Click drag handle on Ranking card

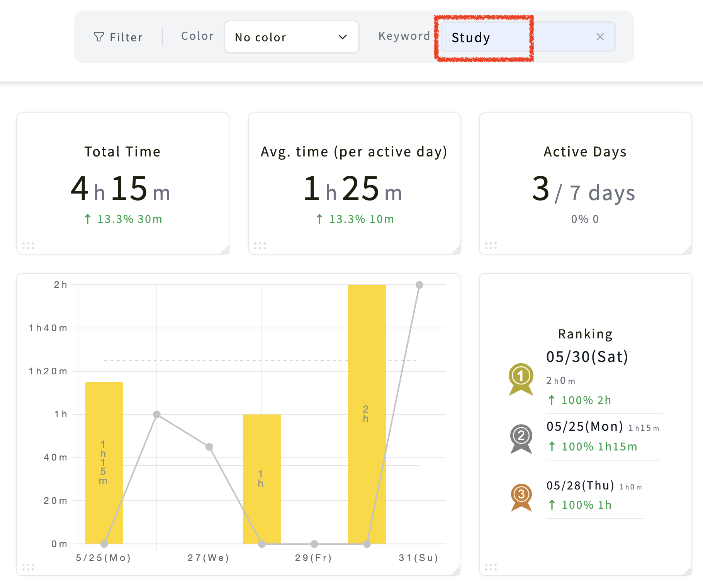tap(491, 567)
